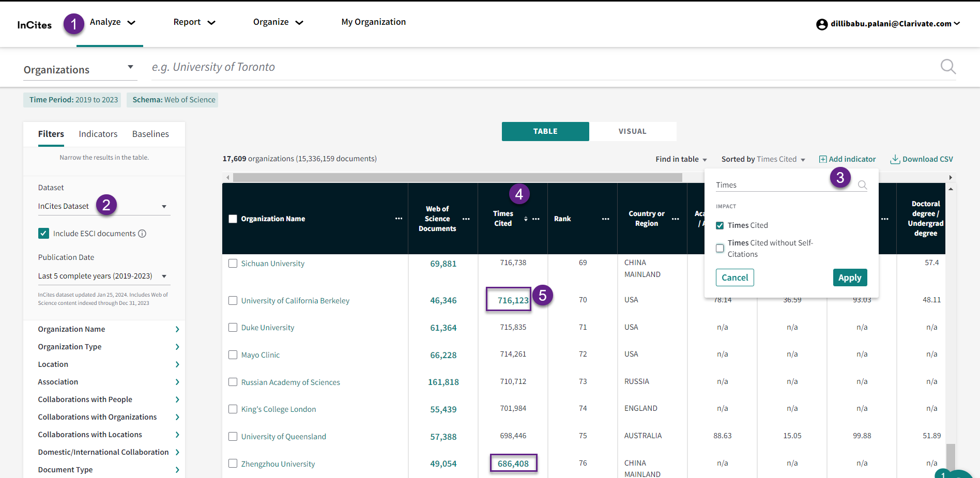Expand Collaborations with Locations filter
Image resolution: width=980 pixels, height=478 pixels.
pos(109,435)
